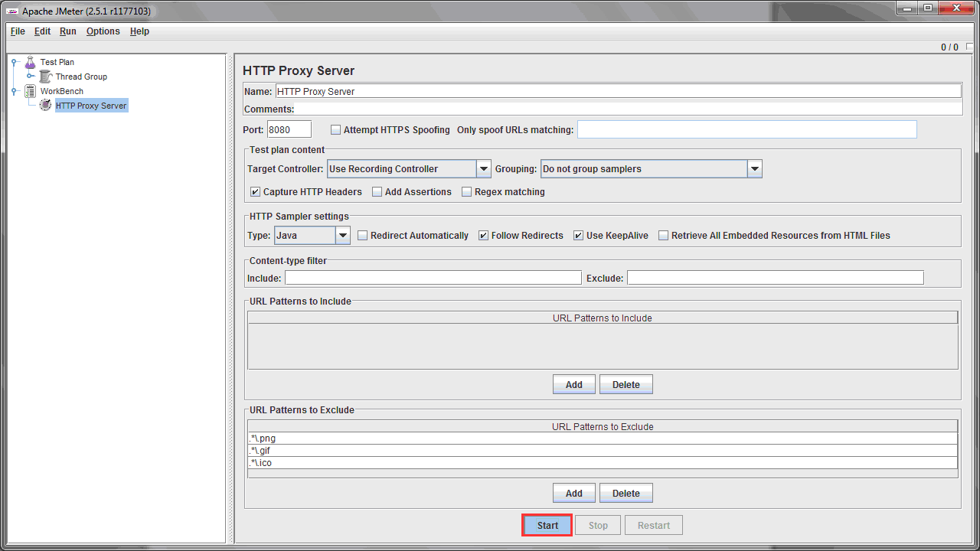The image size is (980, 551).
Task: Click the Name input field
Action: pos(618,91)
